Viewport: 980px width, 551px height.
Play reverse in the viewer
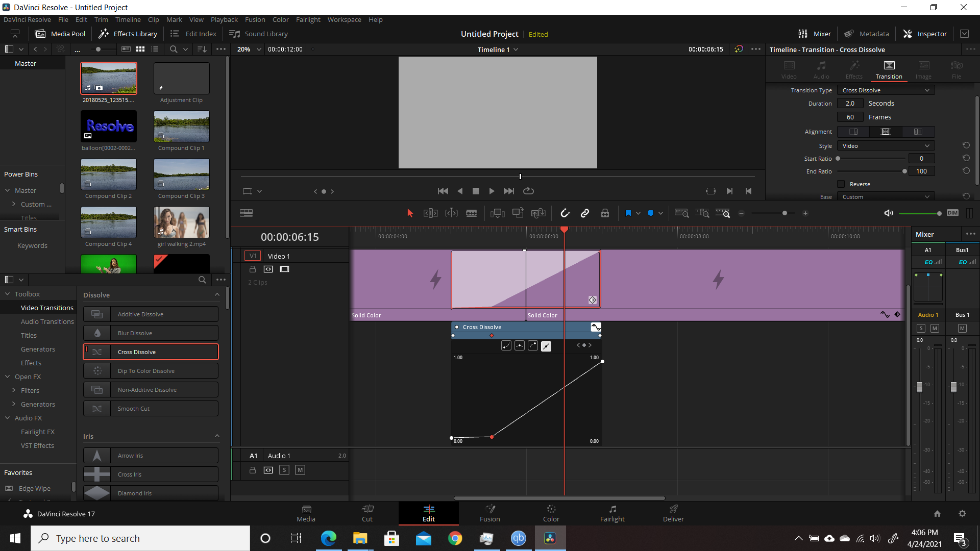(460, 191)
